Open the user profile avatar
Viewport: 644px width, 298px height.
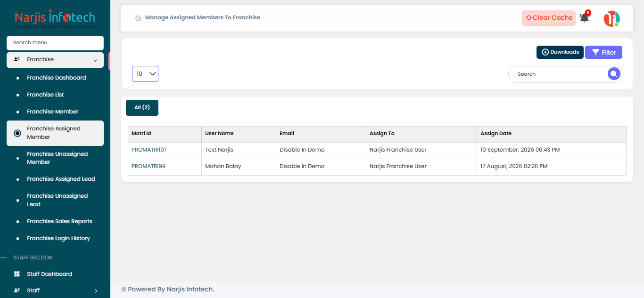tap(612, 19)
